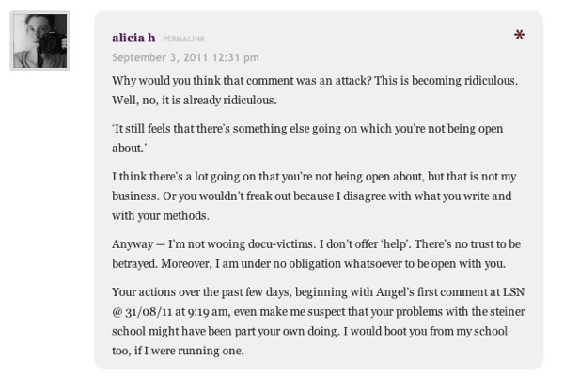Click the September 3, 2011 12:31 pm timestamp

185,57
